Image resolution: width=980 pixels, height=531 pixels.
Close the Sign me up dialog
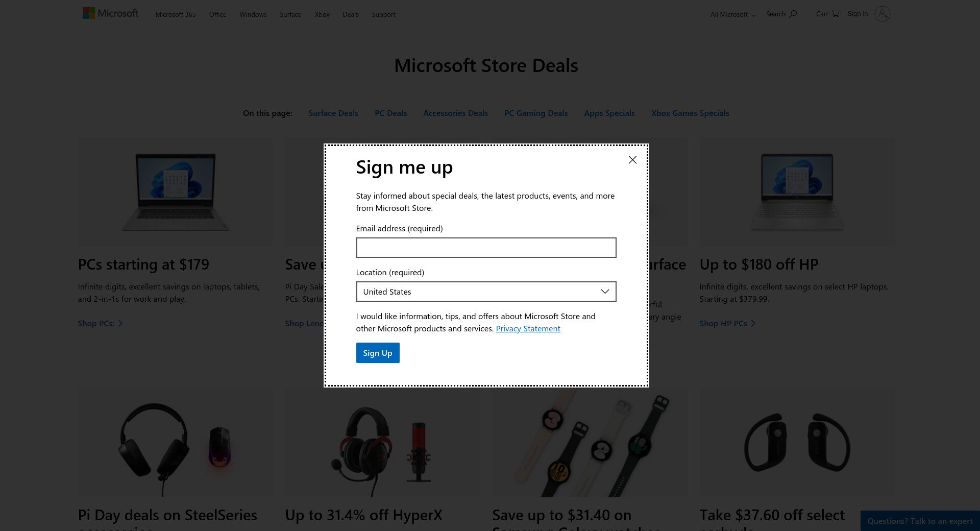[x=632, y=160]
